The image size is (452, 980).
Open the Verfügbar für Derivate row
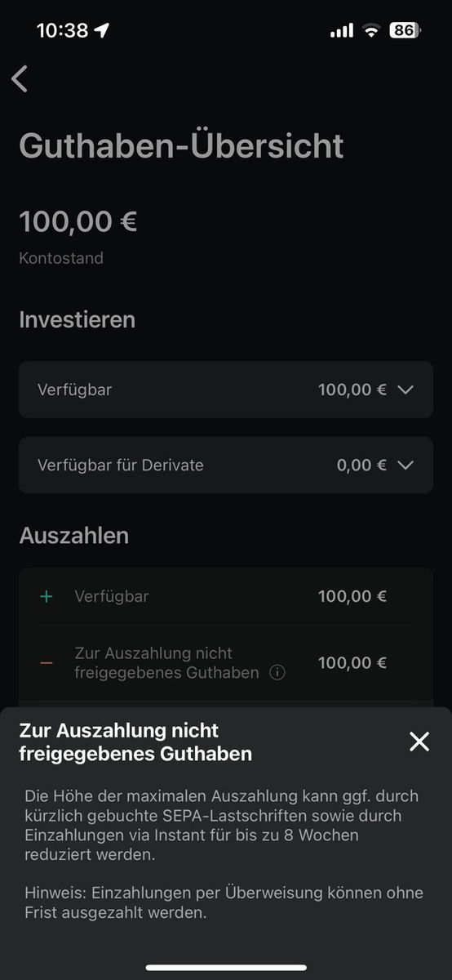point(226,465)
